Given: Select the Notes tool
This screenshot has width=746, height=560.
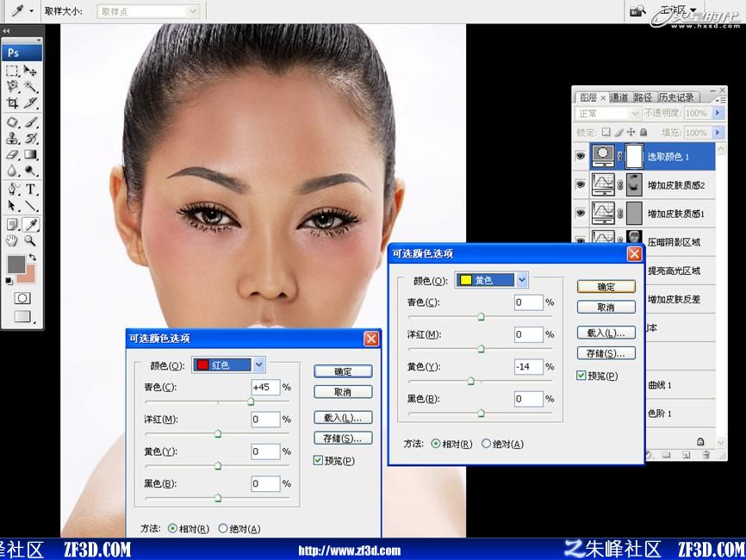Looking at the screenshot, I should 12,224.
